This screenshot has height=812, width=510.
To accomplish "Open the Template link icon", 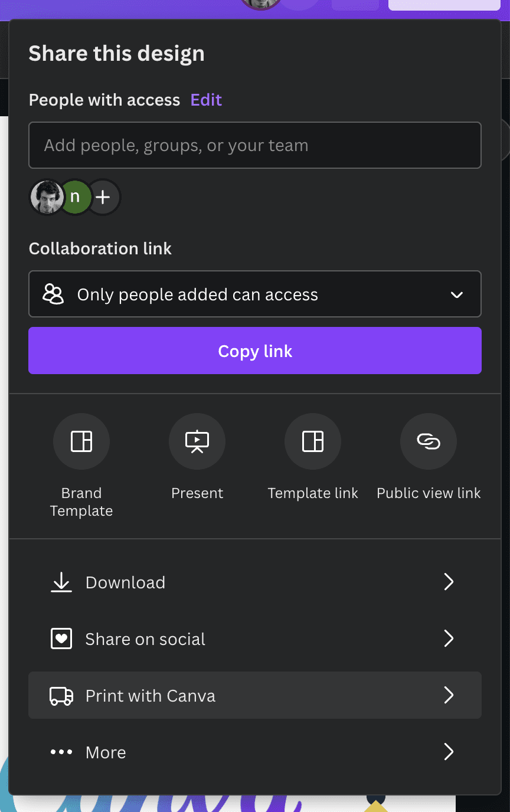I will pyautogui.click(x=313, y=441).
